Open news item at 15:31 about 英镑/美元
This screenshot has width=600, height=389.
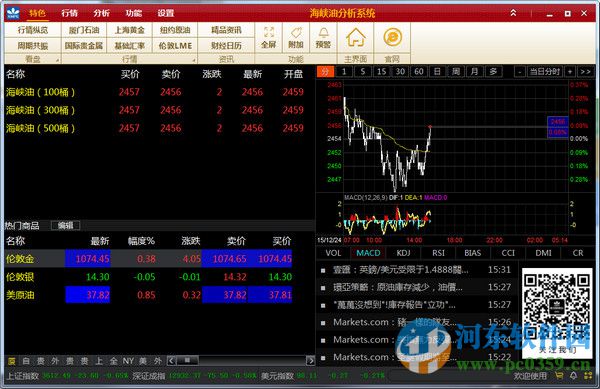point(416,270)
